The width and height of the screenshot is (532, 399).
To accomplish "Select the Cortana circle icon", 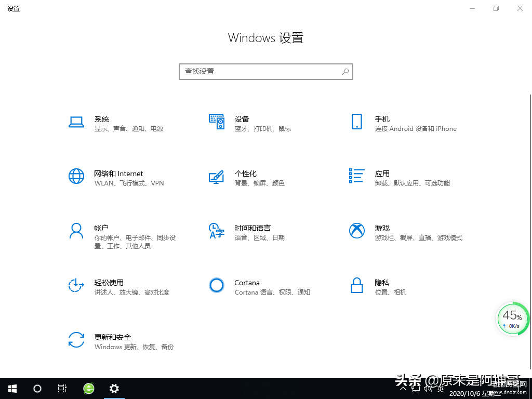I will pos(217,285).
